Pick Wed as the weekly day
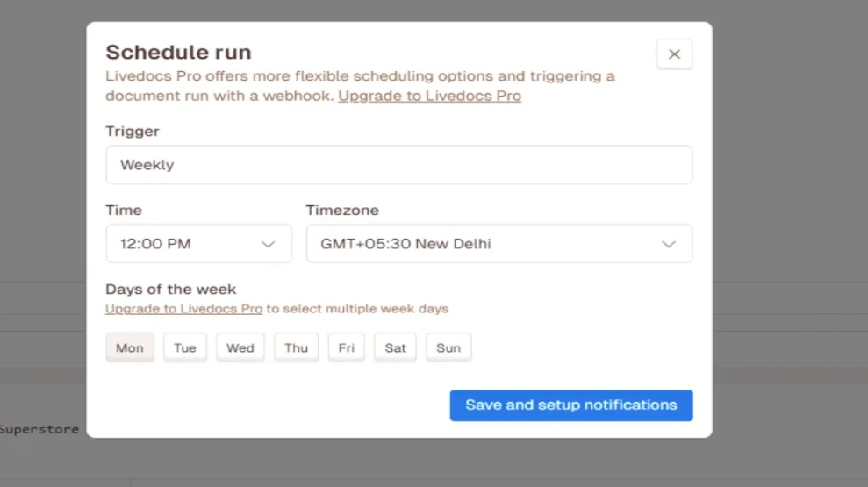 [240, 347]
